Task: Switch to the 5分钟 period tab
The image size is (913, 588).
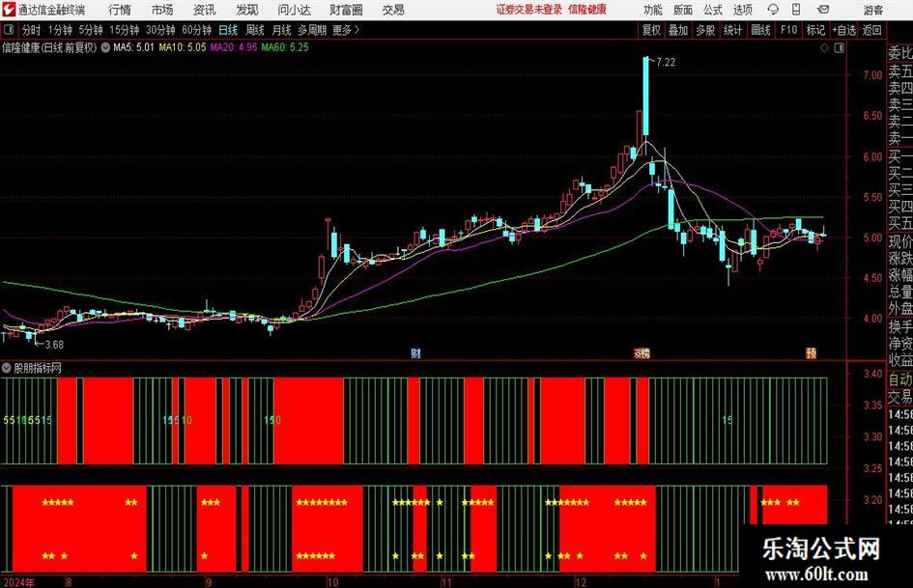Action: click(91, 30)
